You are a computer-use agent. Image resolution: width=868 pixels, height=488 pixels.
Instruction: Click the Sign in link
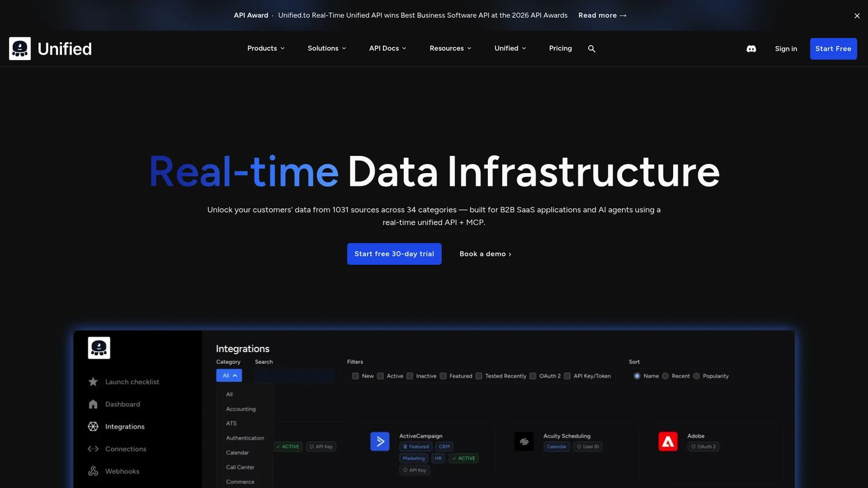(x=786, y=49)
